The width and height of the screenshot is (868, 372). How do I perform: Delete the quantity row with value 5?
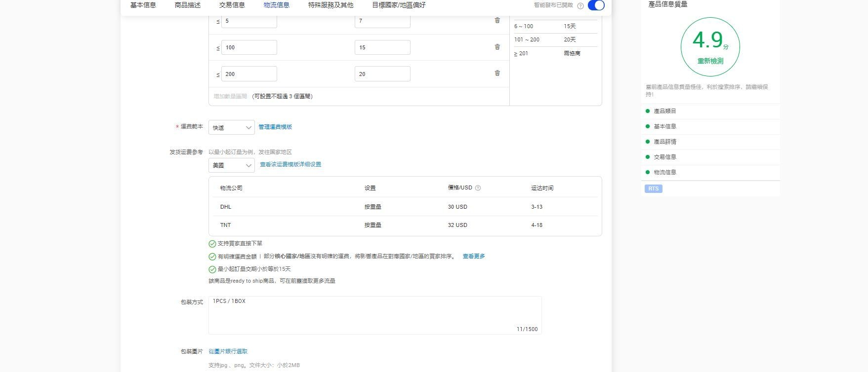[x=497, y=20]
